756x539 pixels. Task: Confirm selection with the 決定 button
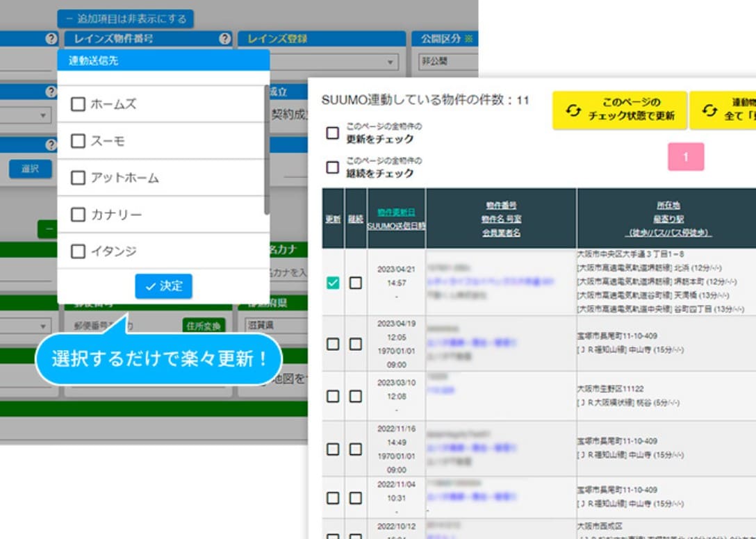[163, 286]
